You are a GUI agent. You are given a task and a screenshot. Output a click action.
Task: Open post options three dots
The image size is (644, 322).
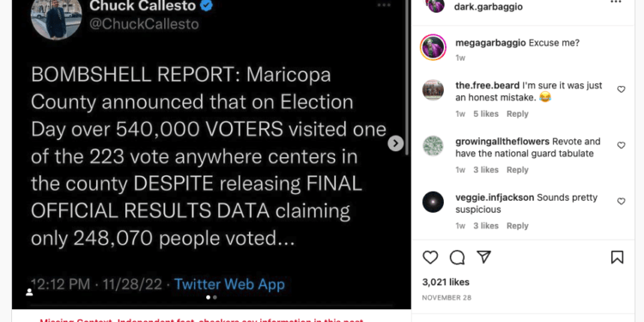(x=616, y=2)
